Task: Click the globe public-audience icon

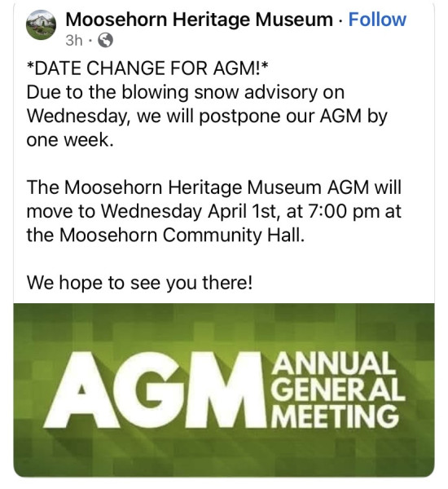Action: (106, 40)
